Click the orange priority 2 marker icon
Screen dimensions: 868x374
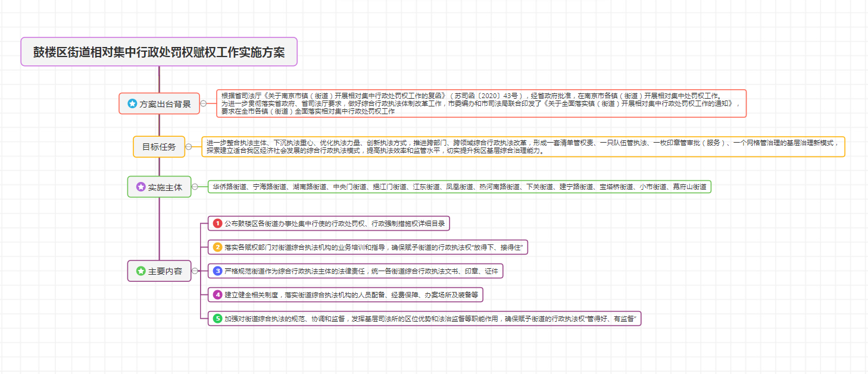pos(218,247)
